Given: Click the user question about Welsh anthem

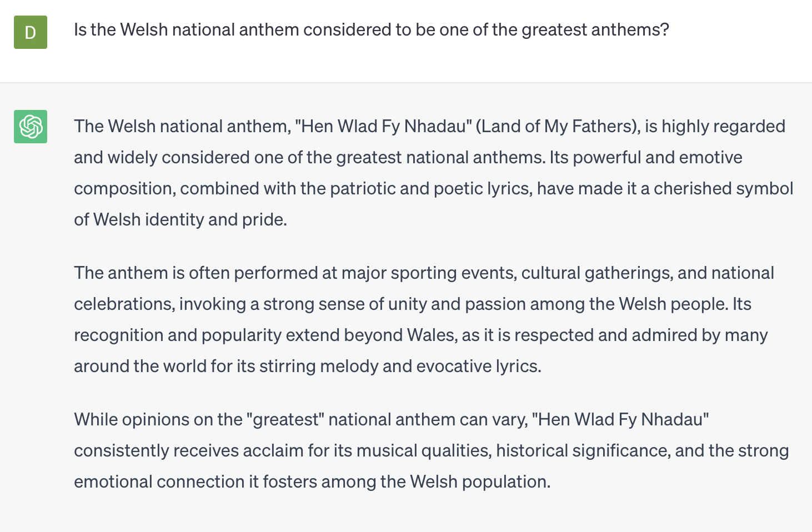Looking at the screenshot, I should tap(372, 29).
